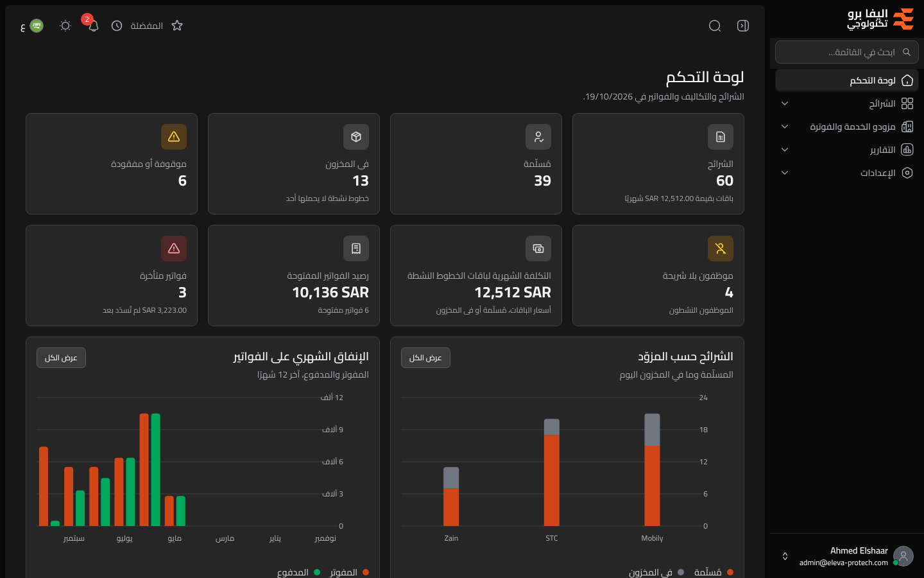Collapse the sidebar with the panel toggle icon
This screenshot has width=924, height=578.
pos(743,26)
